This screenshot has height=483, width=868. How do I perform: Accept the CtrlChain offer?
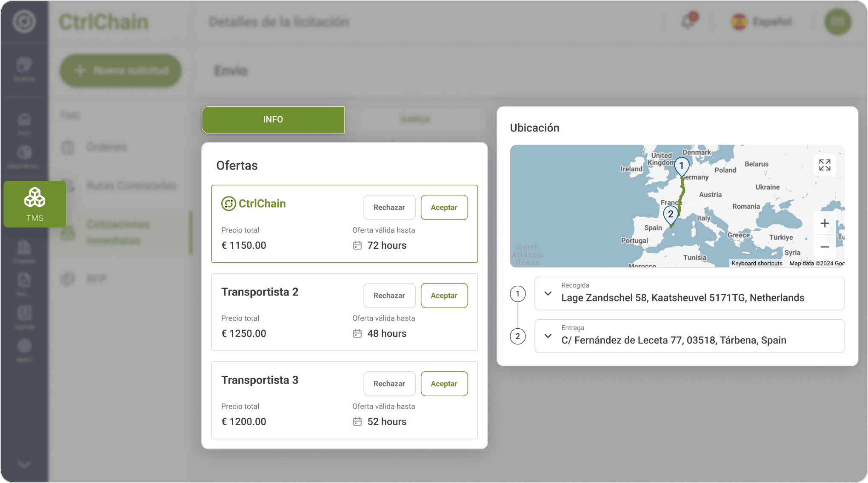pos(444,207)
